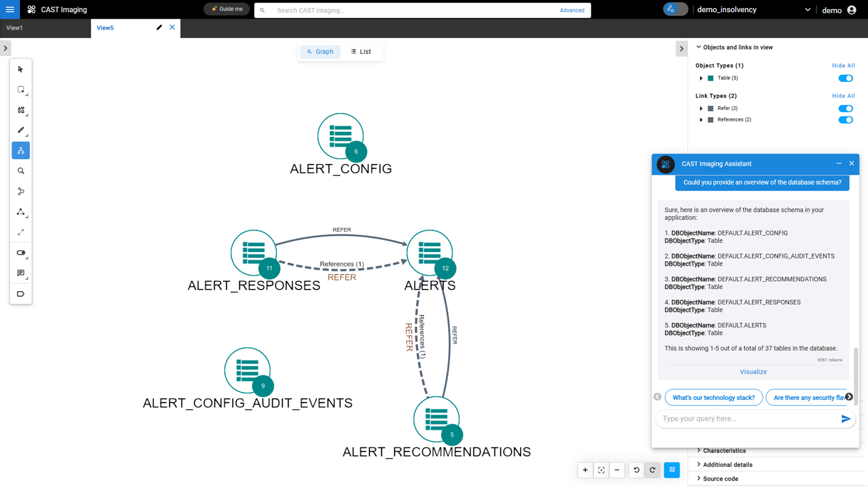Viewport: 868px width, 488px height.
Task: Toggle Refer link type visibility
Action: pyautogui.click(x=845, y=109)
